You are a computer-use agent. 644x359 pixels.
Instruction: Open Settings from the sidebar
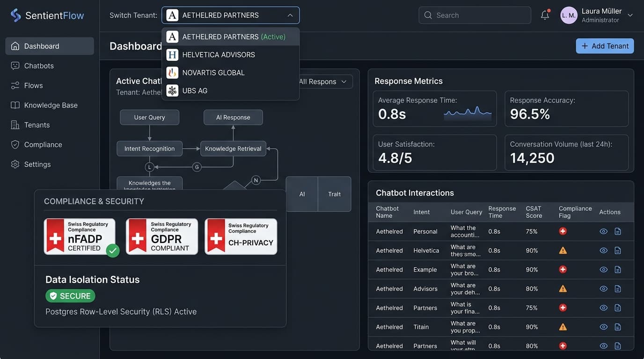pos(49,164)
